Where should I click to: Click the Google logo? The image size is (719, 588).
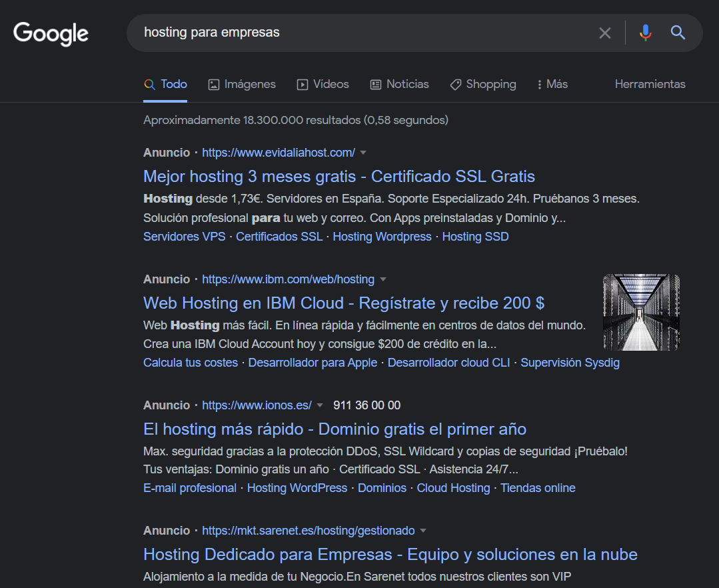(51, 33)
